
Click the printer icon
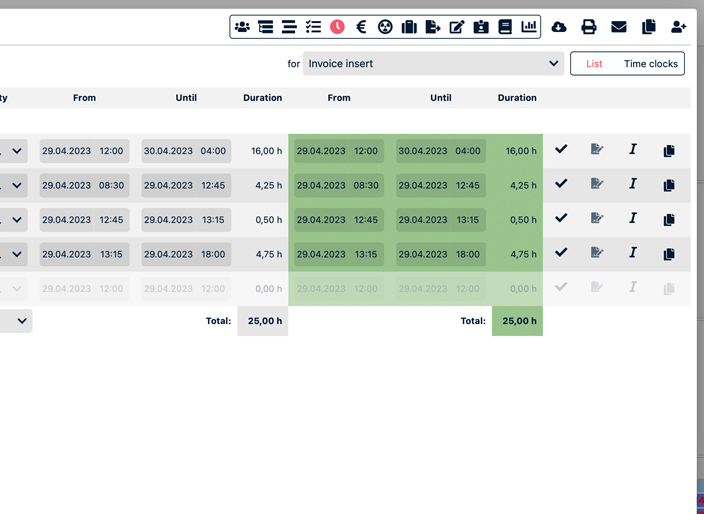(x=589, y=27)
